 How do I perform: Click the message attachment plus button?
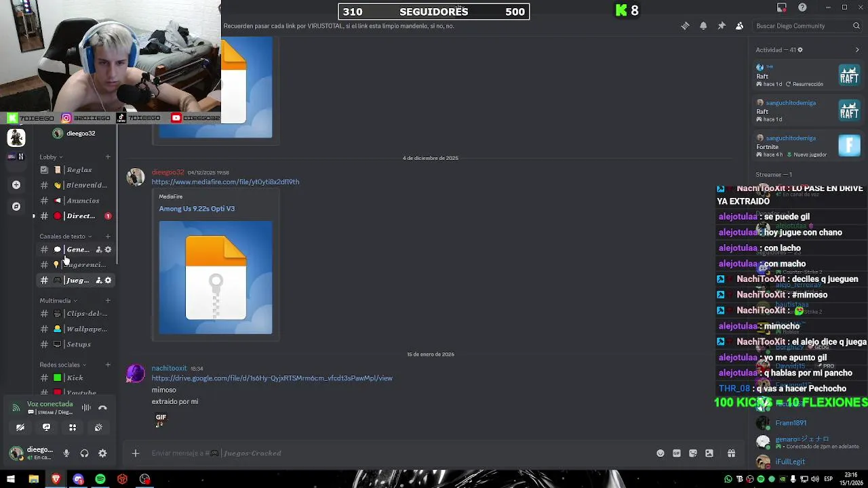[136, 453]
